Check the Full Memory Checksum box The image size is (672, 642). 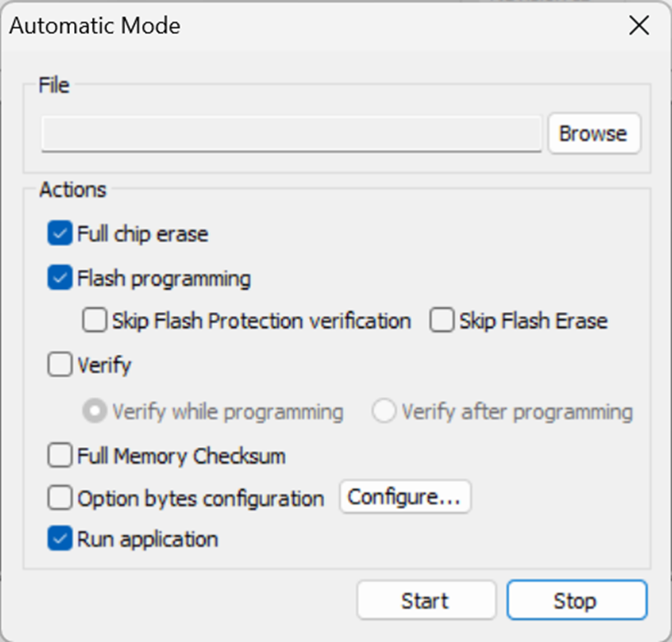60,455
